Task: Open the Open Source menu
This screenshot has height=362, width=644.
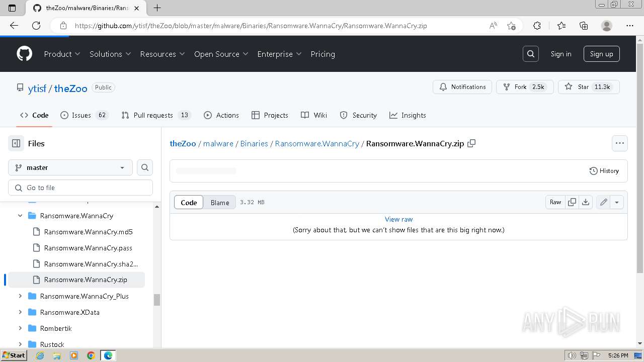Action: click(221, 54)
